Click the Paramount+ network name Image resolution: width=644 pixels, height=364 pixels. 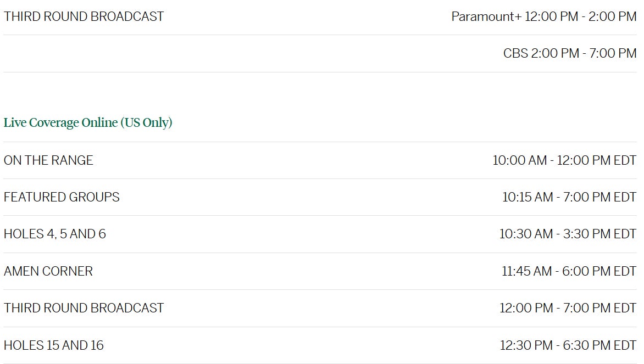(486, 16)
